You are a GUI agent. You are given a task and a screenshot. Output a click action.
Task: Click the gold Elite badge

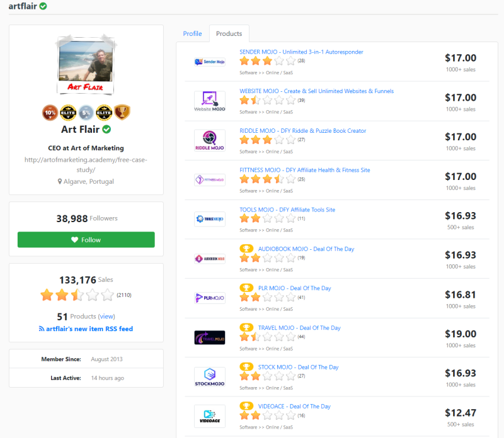click(x=68, y=113)
